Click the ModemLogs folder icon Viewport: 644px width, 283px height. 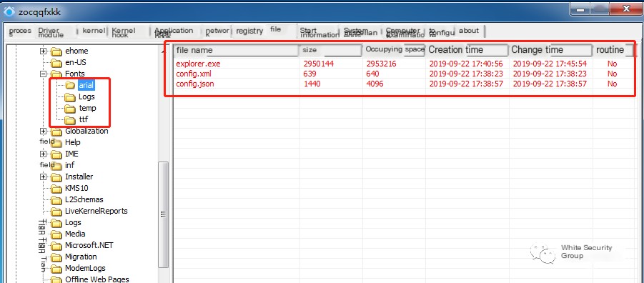pos(56,269)
